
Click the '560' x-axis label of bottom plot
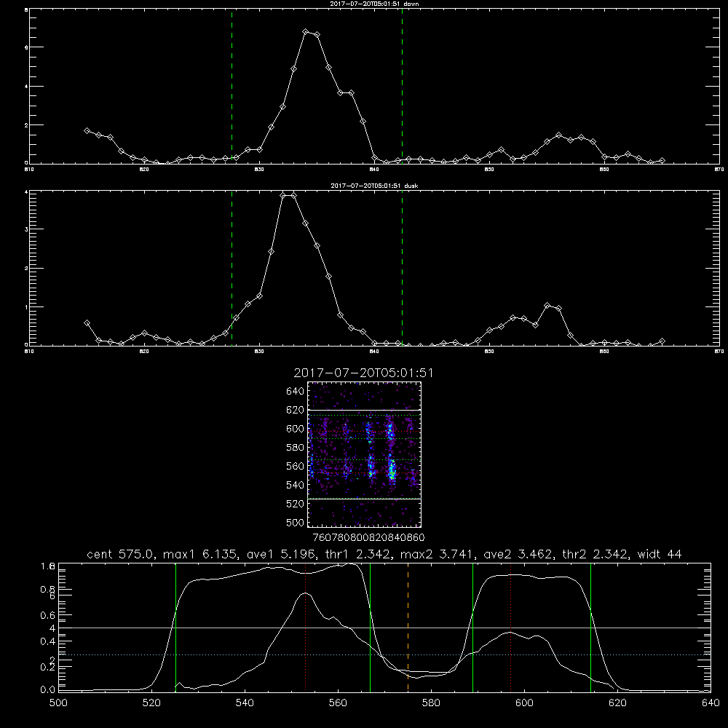pos(338,703)
